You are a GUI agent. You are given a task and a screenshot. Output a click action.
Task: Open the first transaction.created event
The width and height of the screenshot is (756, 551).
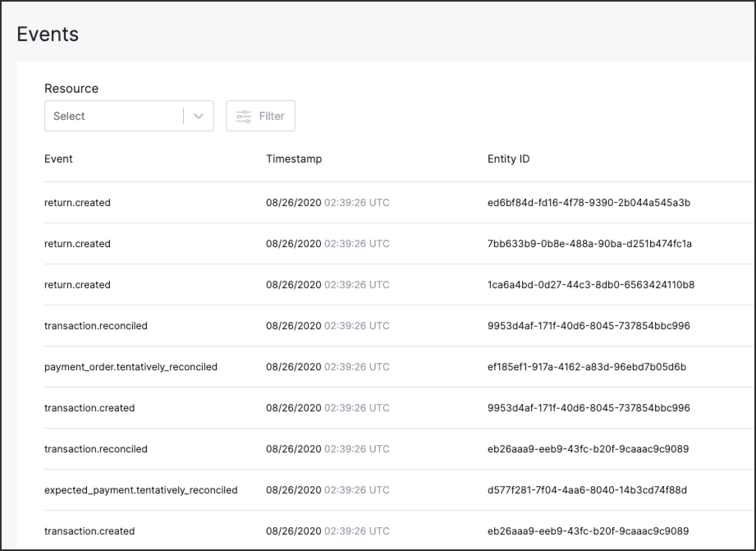pyautogui.click(x=89, y=408)
